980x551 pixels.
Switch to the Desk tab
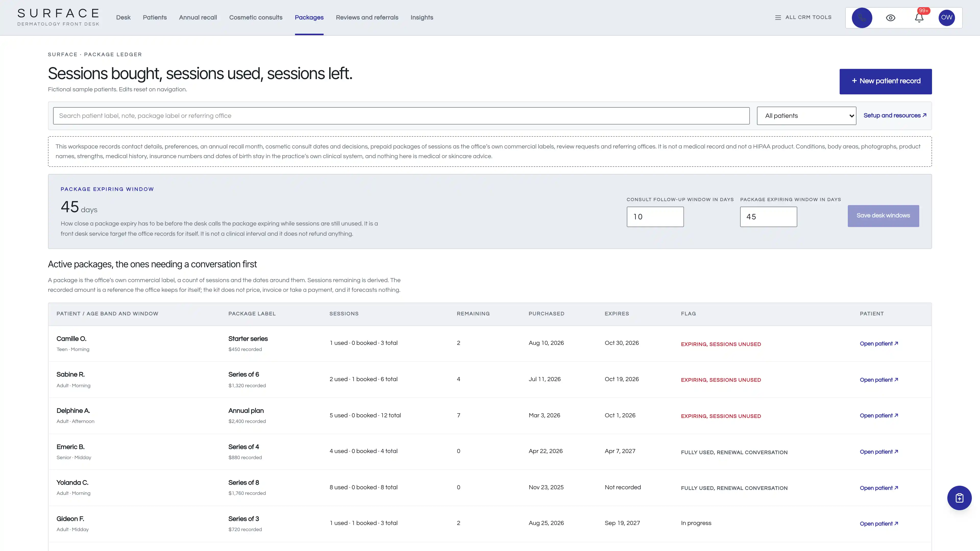tap(123, 18)
